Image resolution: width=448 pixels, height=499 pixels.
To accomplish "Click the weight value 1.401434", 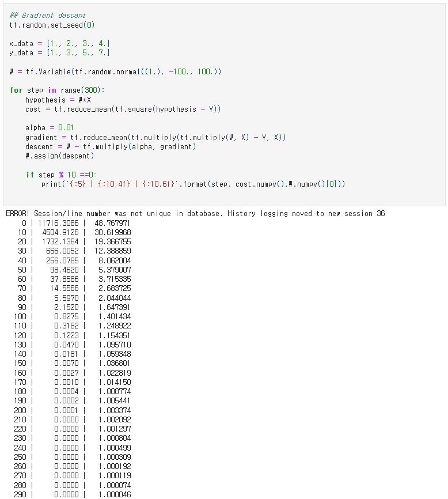I will click(115, 316).
